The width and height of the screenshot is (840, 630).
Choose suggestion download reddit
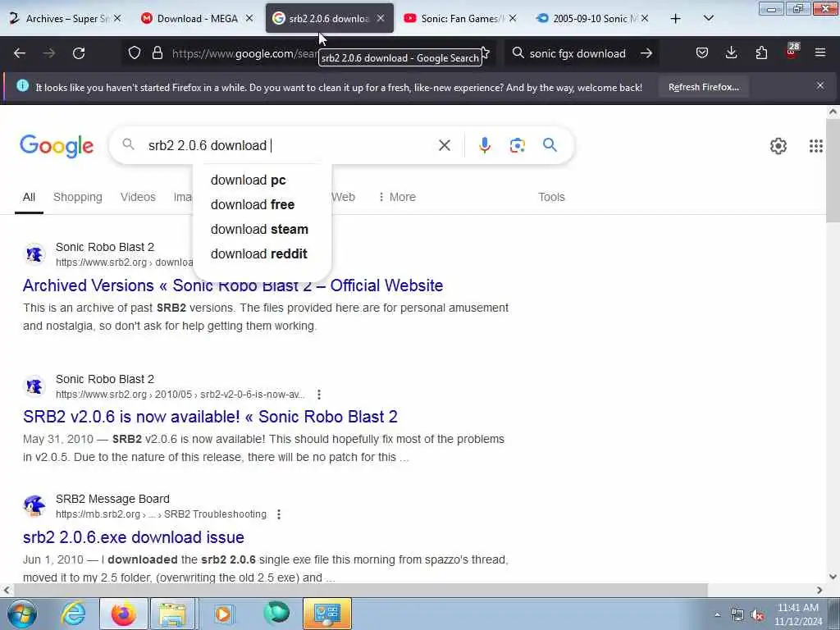pos(262,254)
